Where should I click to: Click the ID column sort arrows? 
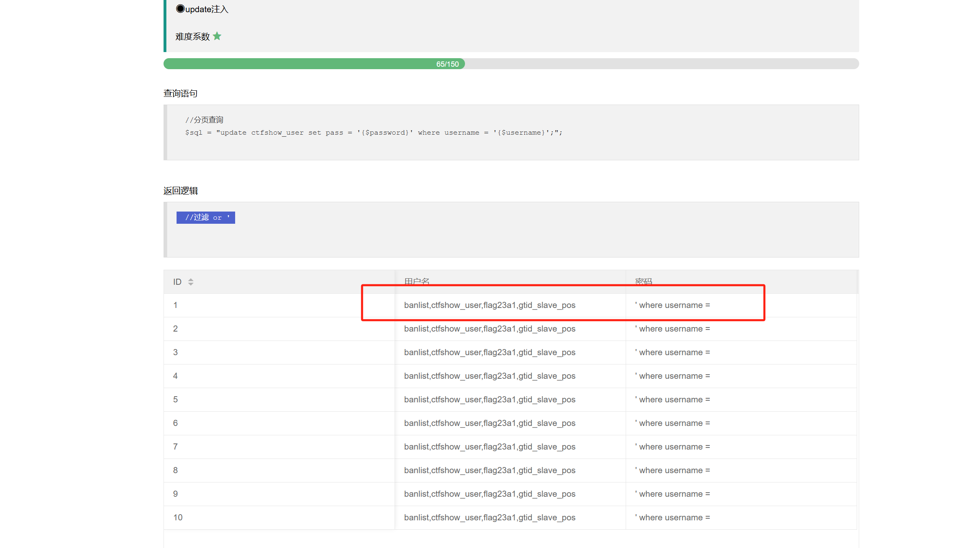point(190,282)
